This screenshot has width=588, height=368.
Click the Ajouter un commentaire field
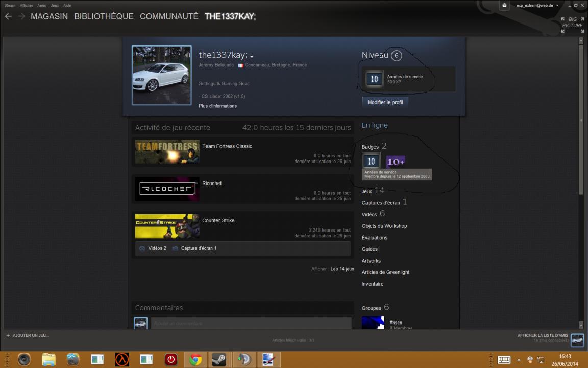(249, 323)
